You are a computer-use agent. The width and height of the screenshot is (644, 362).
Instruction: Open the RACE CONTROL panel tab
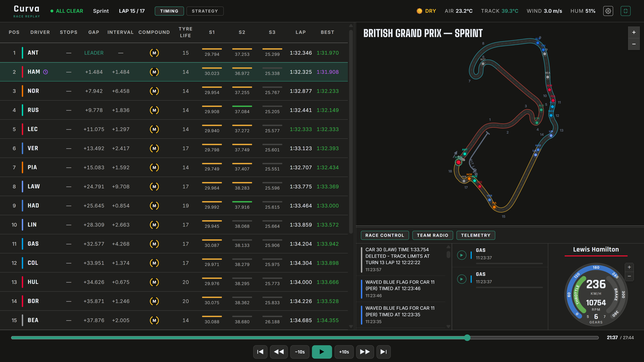coord(385,235)
